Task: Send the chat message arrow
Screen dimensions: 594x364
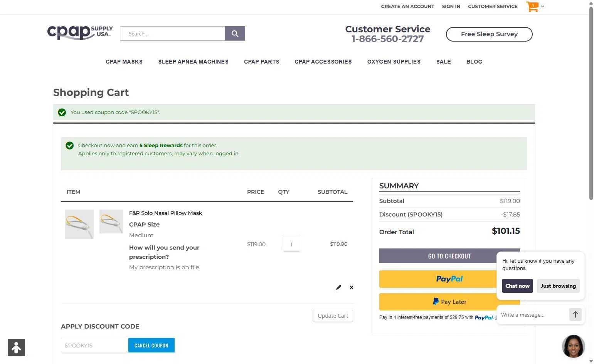Action: pyautogui.click(x=575, y=315)
